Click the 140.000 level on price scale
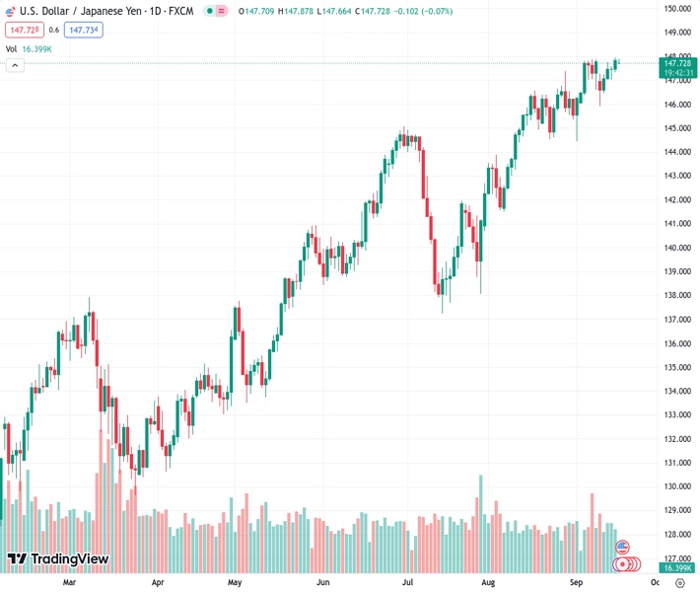The width and height of the screenshot is (700, 592). point(675,248)
